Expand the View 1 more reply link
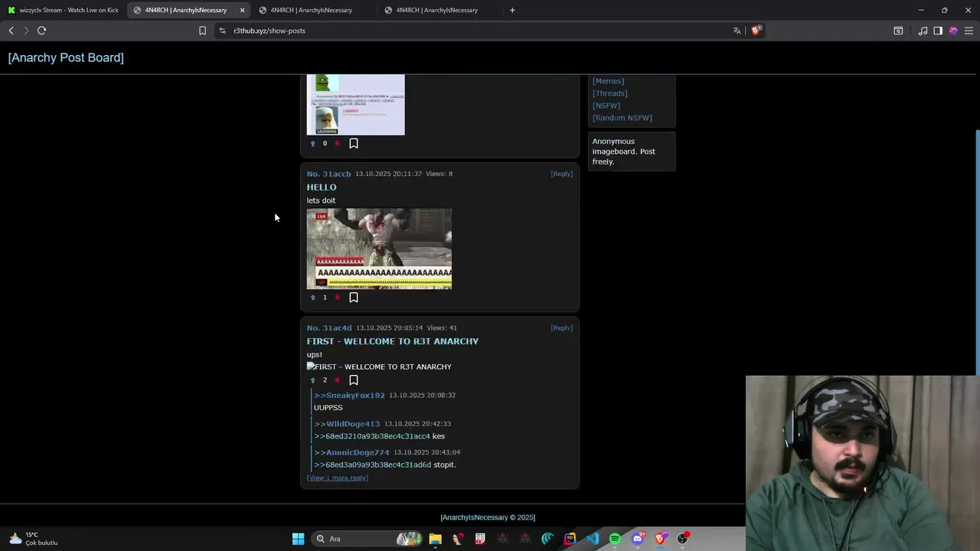The height and width of the screenshot is (551, 980). tap(338, 478)
